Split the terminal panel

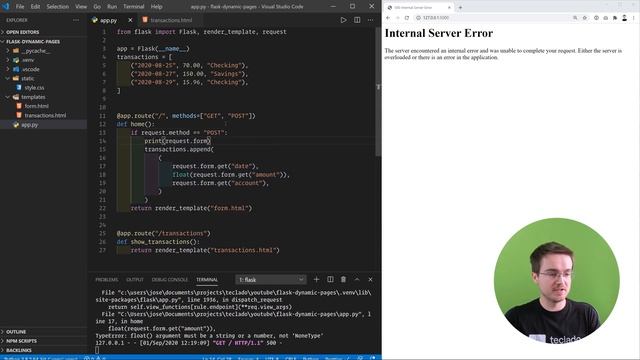[330, 280]
